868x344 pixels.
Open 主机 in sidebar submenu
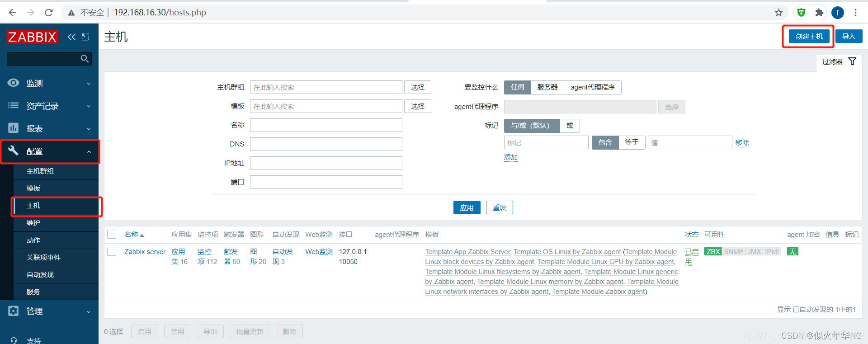tap(33, 206)
